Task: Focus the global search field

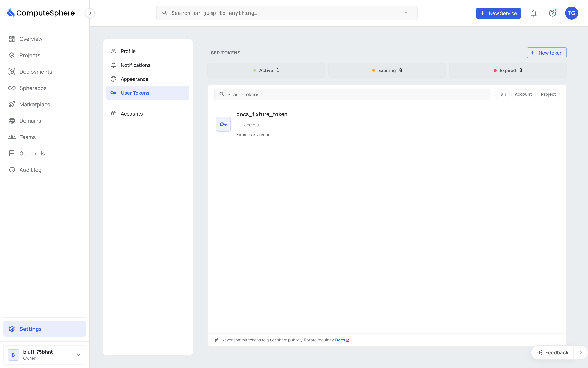Action: click(287, 13)
